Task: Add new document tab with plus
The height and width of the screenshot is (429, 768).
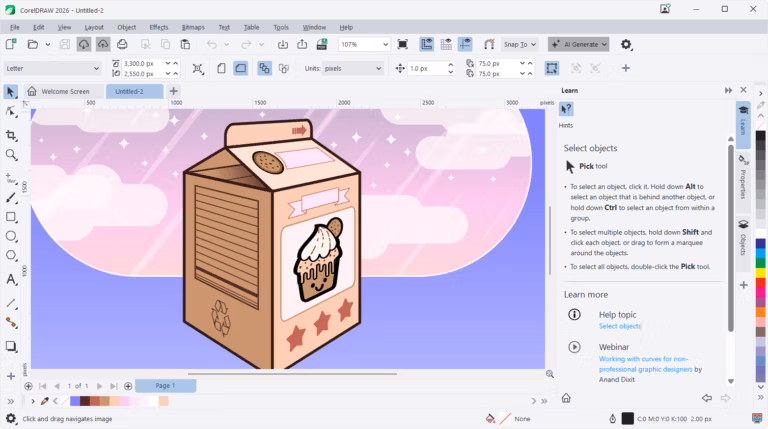Action: tap(173, 91)
